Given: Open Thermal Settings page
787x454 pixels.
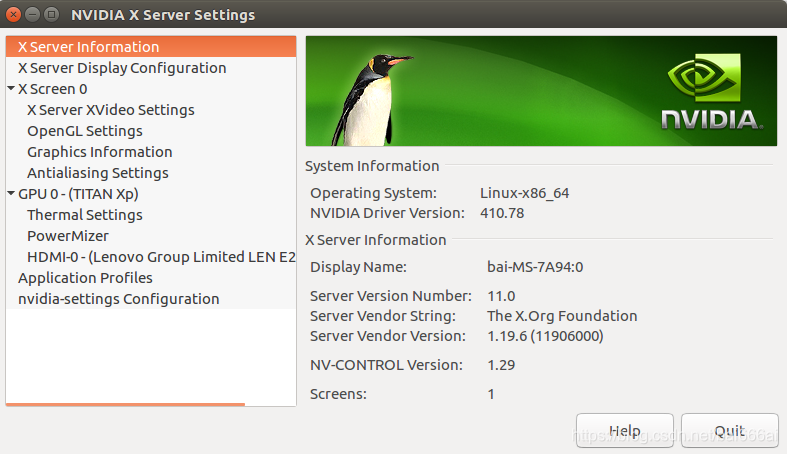Looking at the screenshot, I should coord(151,215).
